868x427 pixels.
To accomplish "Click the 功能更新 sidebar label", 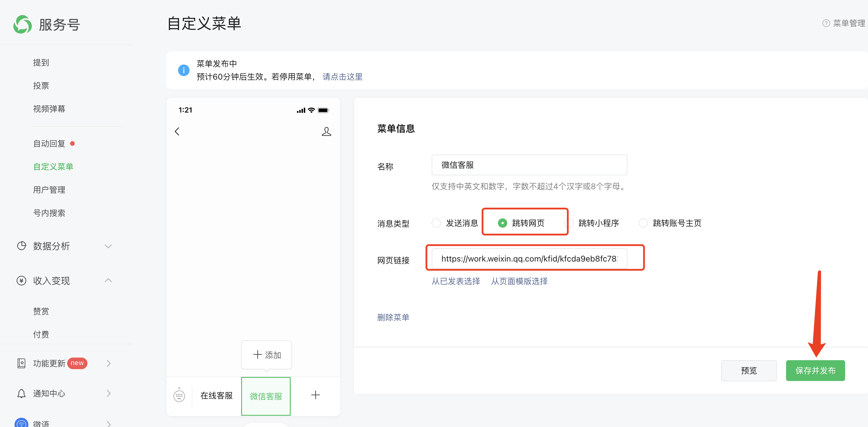I will 49,363.
